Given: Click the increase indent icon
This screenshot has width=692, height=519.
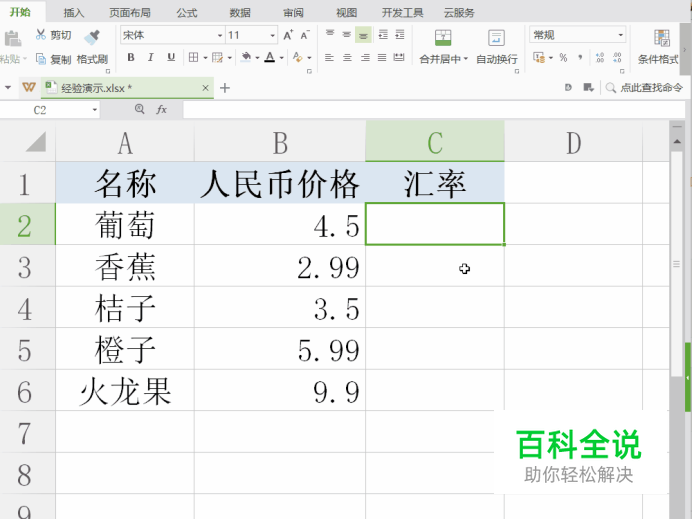Looking at the screenshot, I should tap(400, 34).
